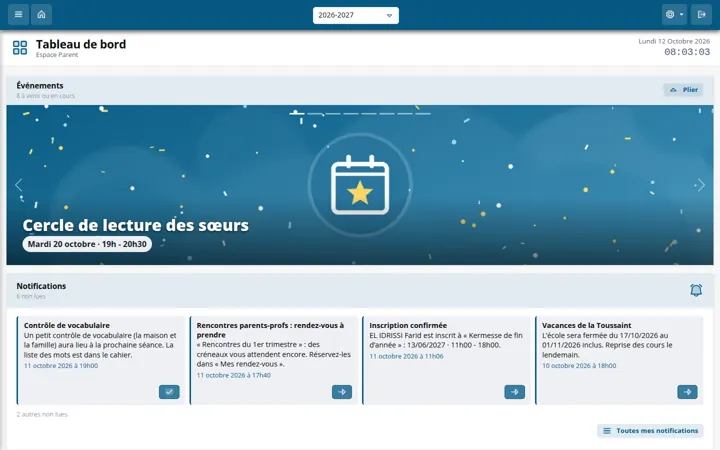Click the notifications bell icon
The image size is (720, 450).
point(696,290)
